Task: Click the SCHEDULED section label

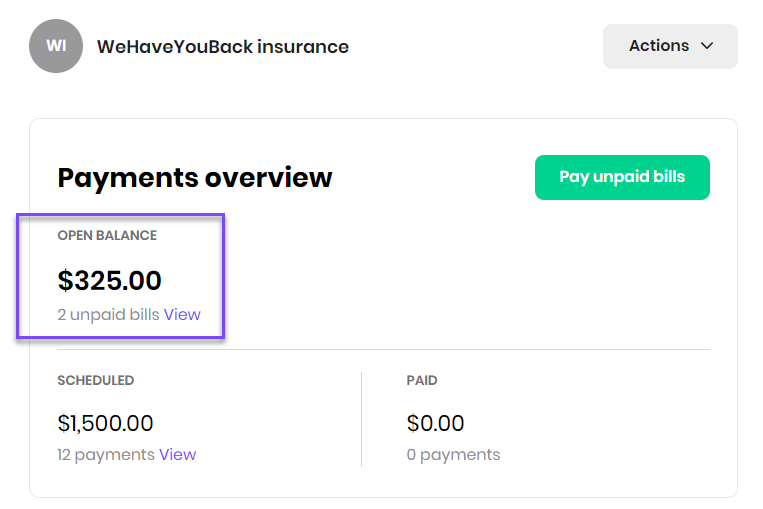Action: point(95,380)
